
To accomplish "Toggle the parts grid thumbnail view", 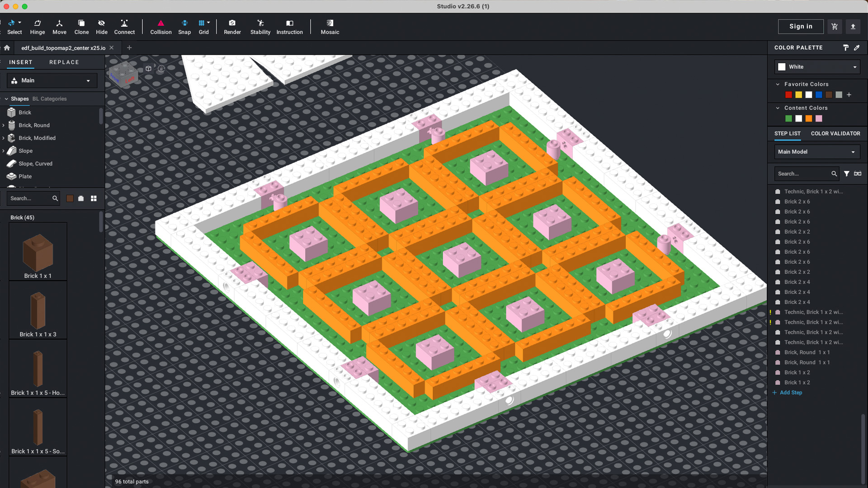I will pos(94,198).
